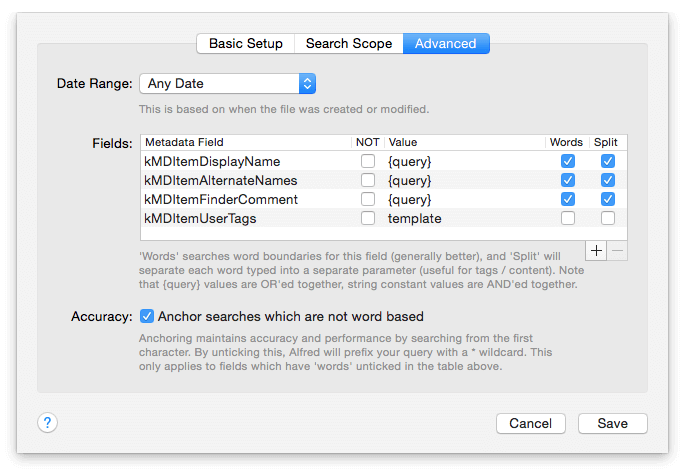Click the {query} value for kMDItemDisplayName
This screenshot has width=685, height=474.
click(x=410, y=161)
